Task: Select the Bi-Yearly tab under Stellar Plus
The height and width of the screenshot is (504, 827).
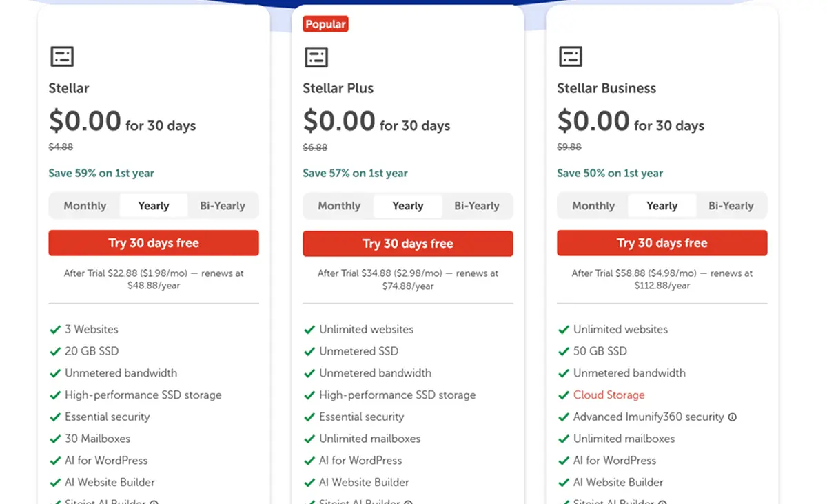Action: point(476,206)
